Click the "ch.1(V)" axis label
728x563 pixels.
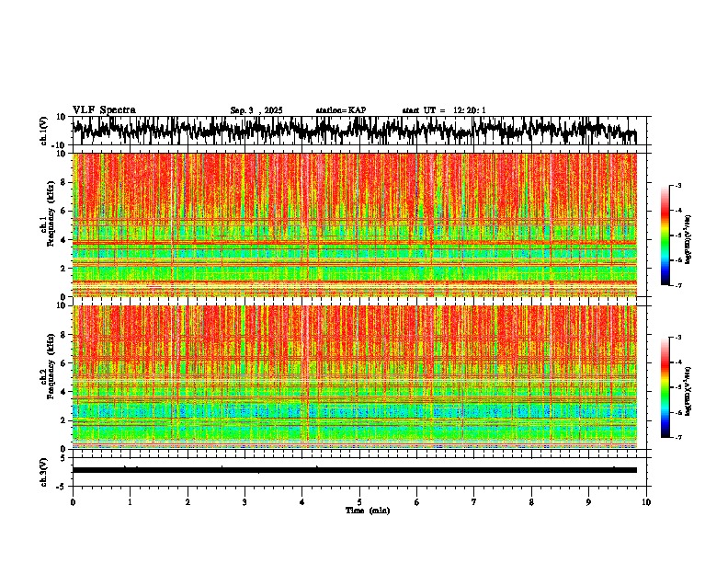[x=44, y=131]
